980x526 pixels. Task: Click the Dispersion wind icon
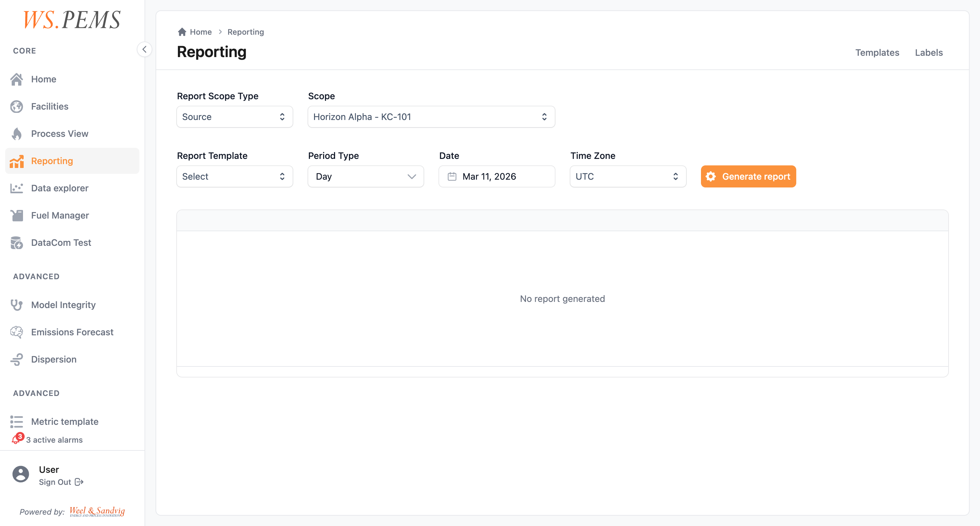(17, 359)
